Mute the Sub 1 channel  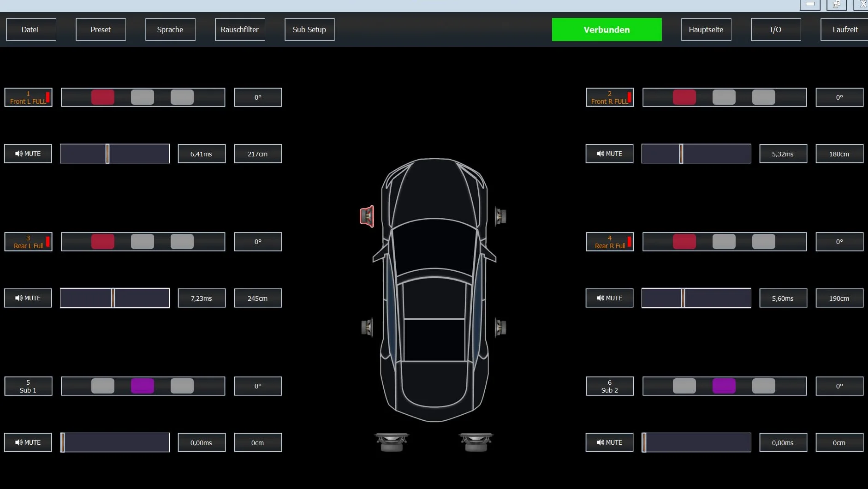pos(28,442)
